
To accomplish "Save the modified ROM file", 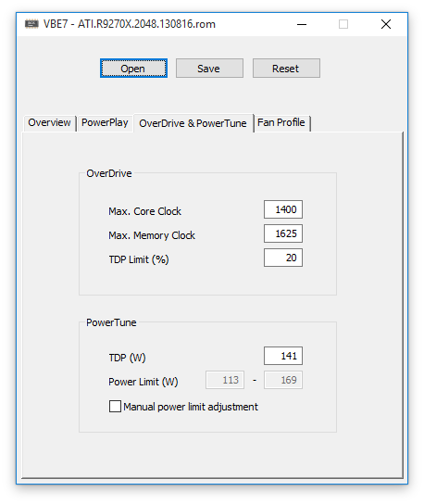I will pyautogui.click(x=209, y=69).
